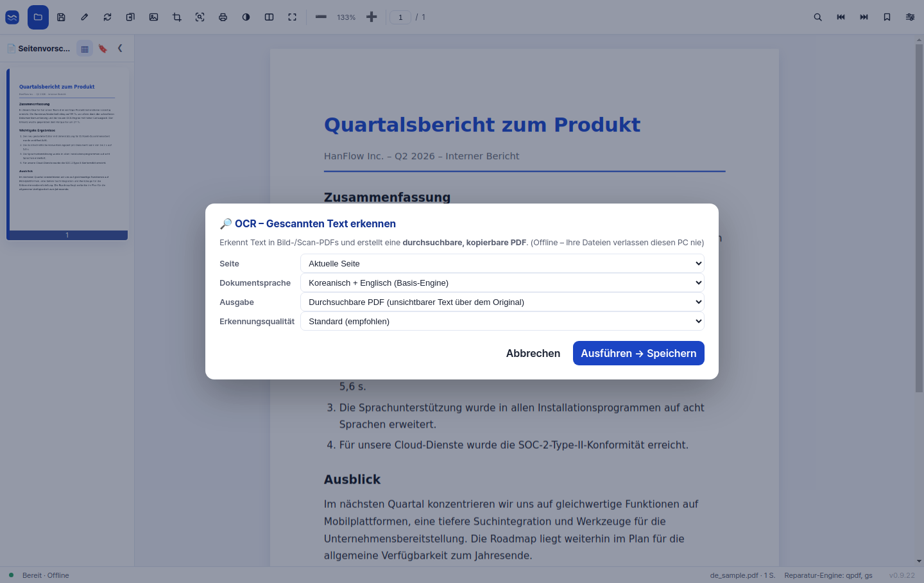Zoom in with the plus icon
924x583 pixels.
pyautogui.click(x=372, y=17)
